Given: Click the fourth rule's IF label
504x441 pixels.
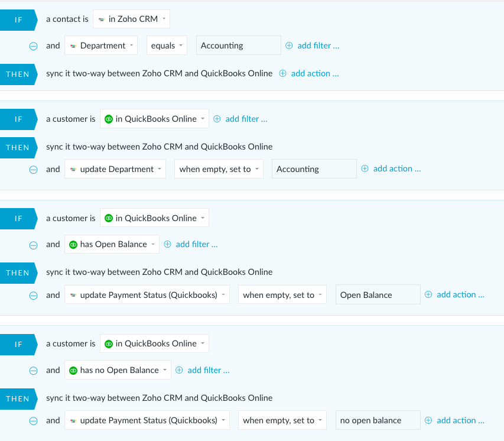Looking at the screenshot, I should tap(18, 345).
